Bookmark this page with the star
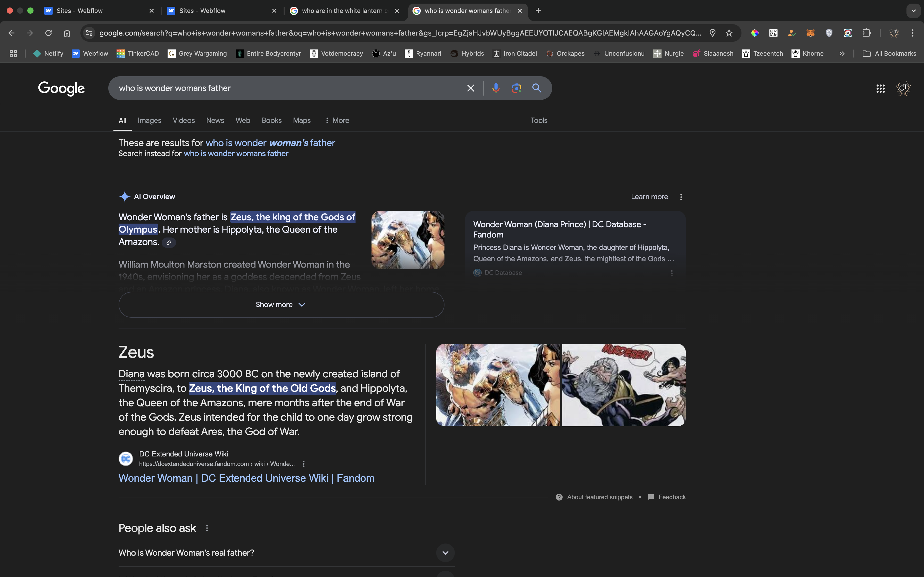 (729, 33)
